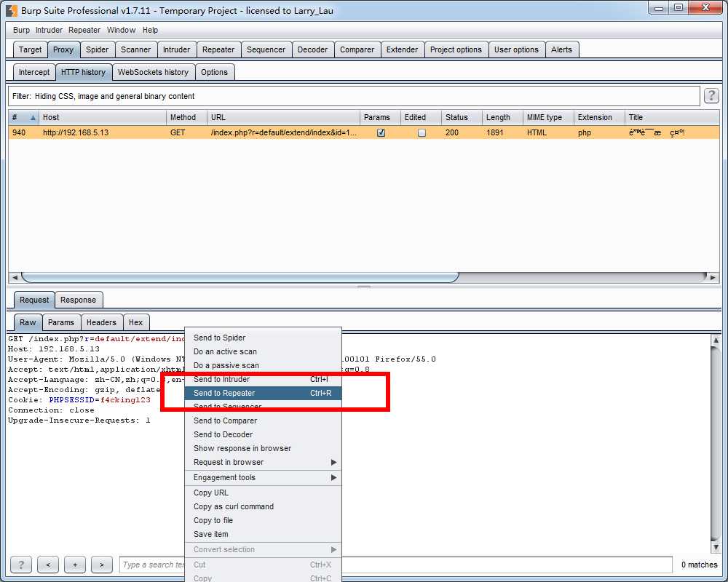Viewport: 728px width, 582px height.
Task: Choose Send to Spider in context menu
Action: click(x=263, y=338)
